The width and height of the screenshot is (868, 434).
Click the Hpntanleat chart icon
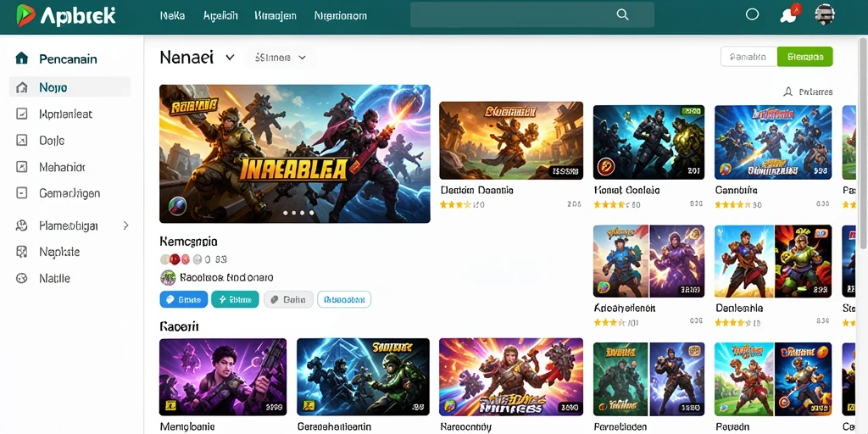point(21,114)
